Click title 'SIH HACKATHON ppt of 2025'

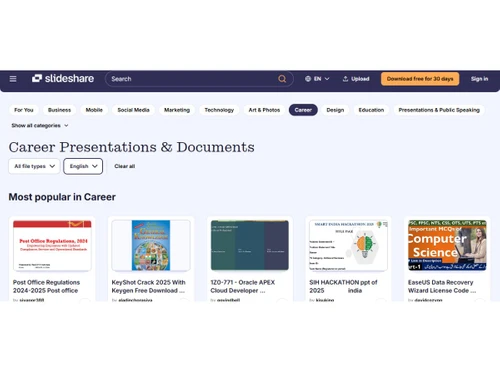pyautogui.click(x=343, y=286)
